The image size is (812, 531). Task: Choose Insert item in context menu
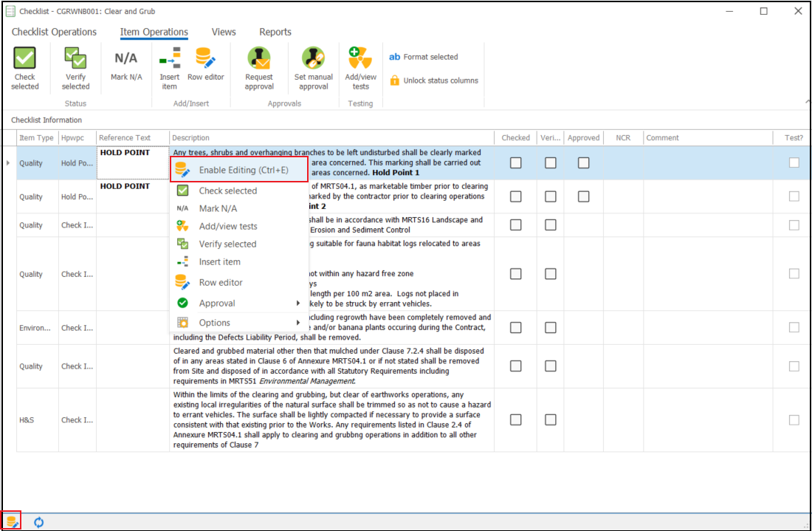(x=239, y=261)
